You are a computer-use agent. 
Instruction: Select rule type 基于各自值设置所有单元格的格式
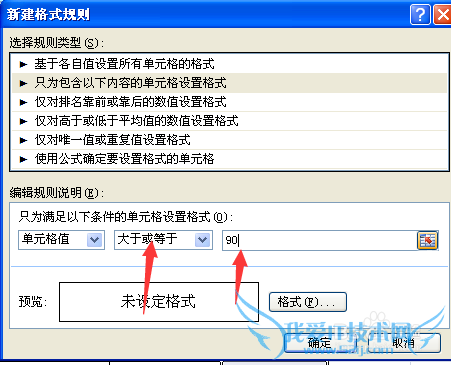point(229,64)
